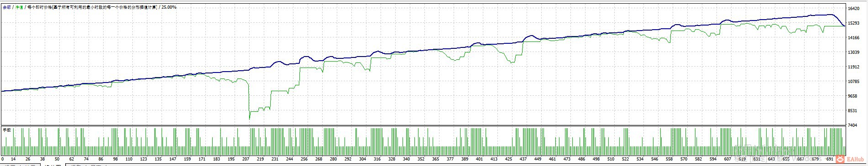868x166 pixels.
Task: Click trade number 207 on the x-axis
Action: [246, 159]
